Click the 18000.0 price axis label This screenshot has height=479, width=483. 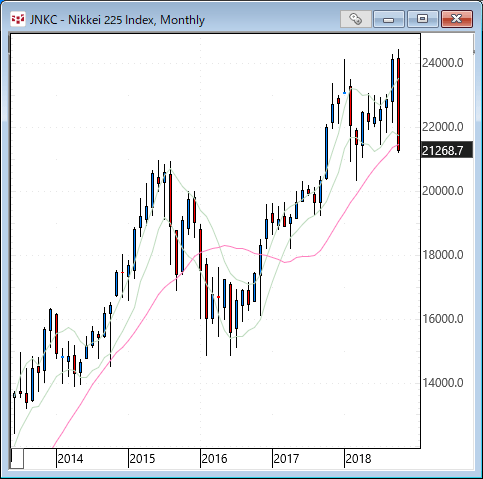coord(443,255)
